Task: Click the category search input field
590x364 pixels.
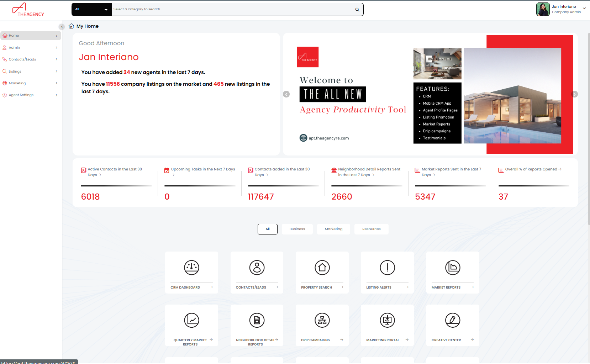Action: click(x=231, y=10)
